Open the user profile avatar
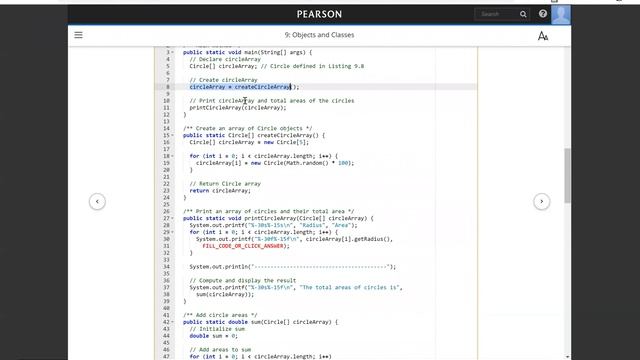 (x=561, y=15)
